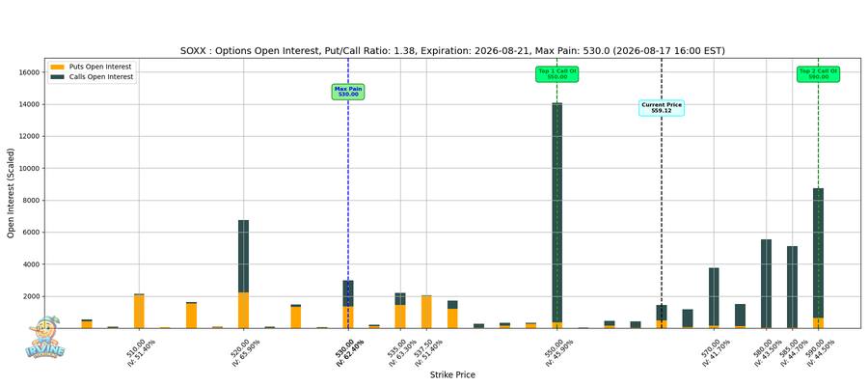The height and width of the screenshot is (386, 868).
Task: Click the 'Open Interest (Scaled)' y-axis label
Action: pos(11,193)
